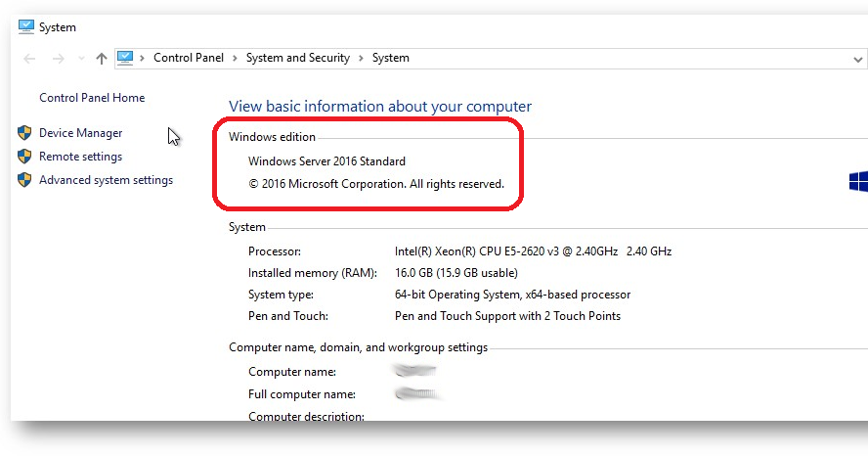Click the shield icon beside Remote settings
The height and width of the screenshot is (456, 868).
pos(24,157)
